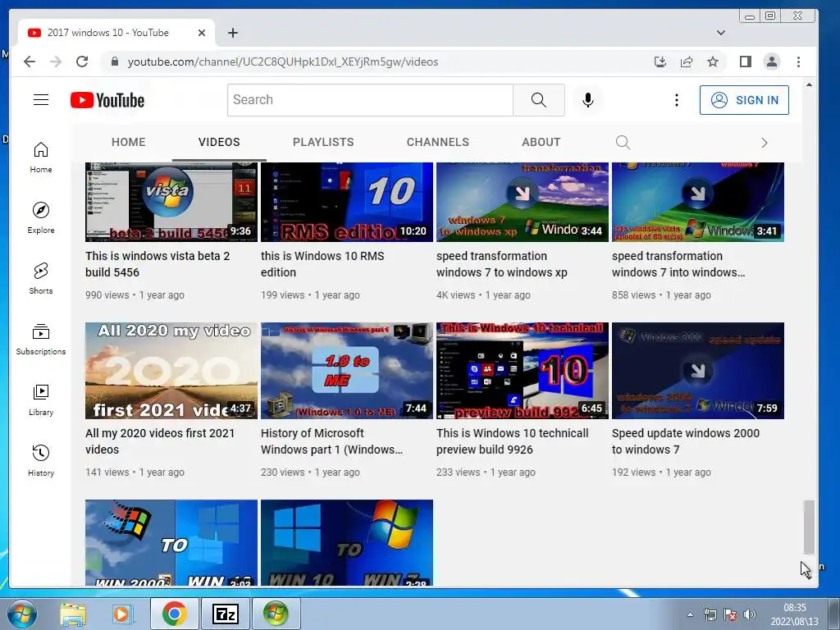This screenshot has height=630, width=840.
Task: Open Chrome three-dot menu
Action: point(798,62)
